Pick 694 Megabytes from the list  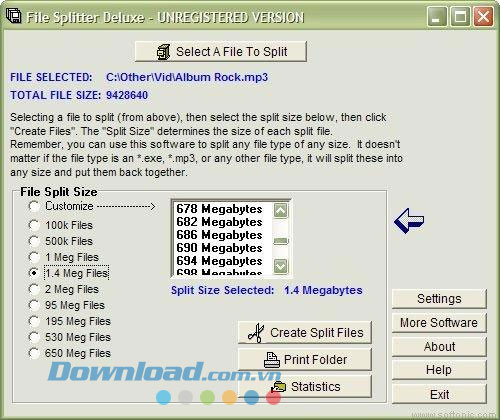pyautogui.click(x=219, y=261)
